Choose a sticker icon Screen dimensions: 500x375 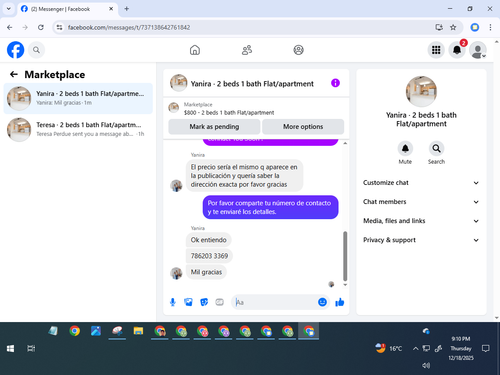pyautogui.click(x=204, y=302)
